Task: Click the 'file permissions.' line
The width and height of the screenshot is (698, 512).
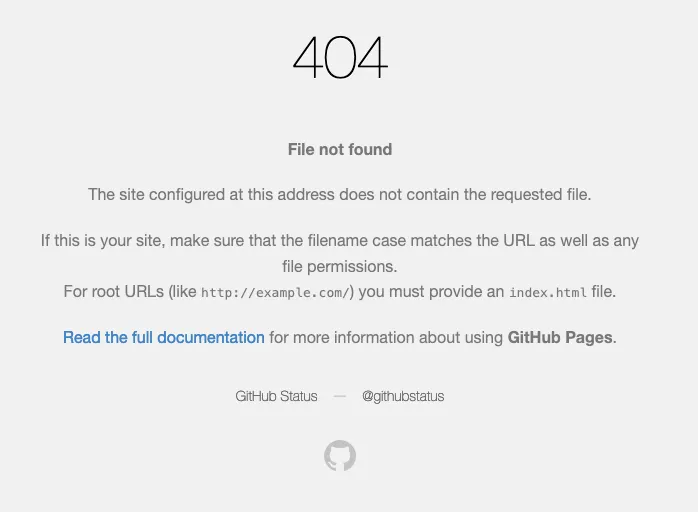Action: point(340,266)
